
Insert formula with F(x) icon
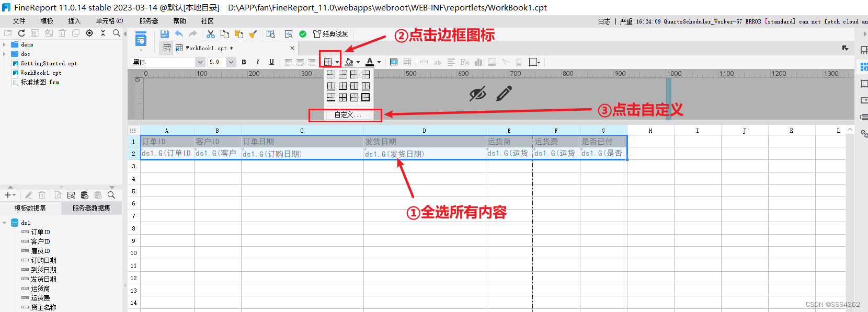[x=465, y=62]
